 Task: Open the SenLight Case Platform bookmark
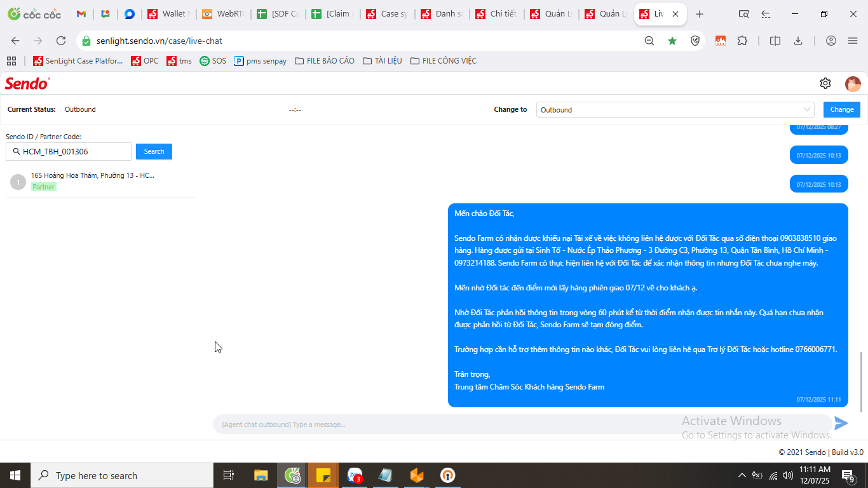pyautogui.click(x=78, y=61)
